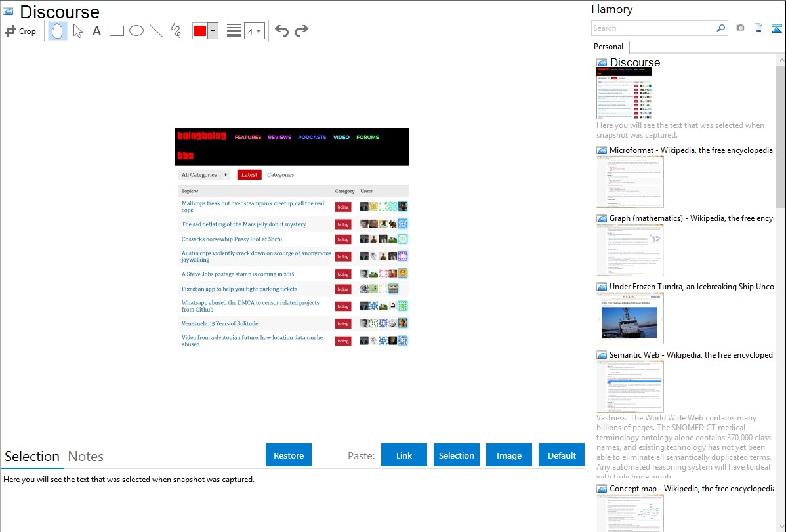Click the blue collapse panel icon

click(776, 29)
